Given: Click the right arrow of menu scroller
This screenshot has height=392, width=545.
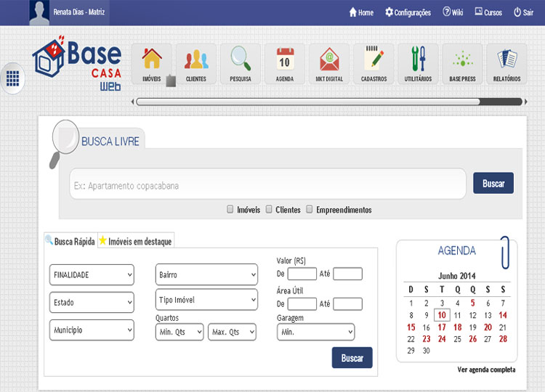Looking at the screenshot, I should coord(526,102).
